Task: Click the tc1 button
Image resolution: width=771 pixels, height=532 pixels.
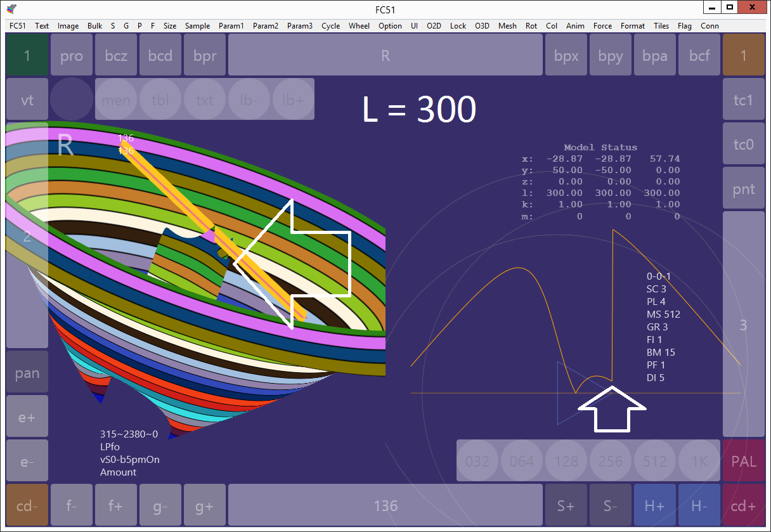Action: point(744,100)
